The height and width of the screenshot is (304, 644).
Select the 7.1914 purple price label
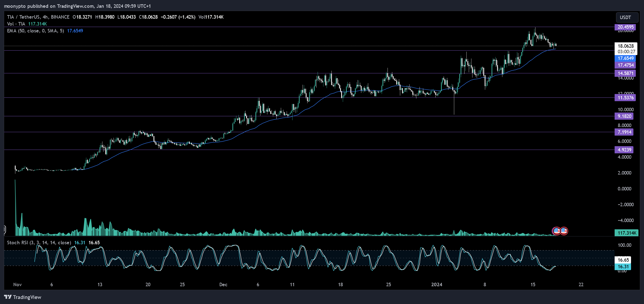[x=624, y=132]
